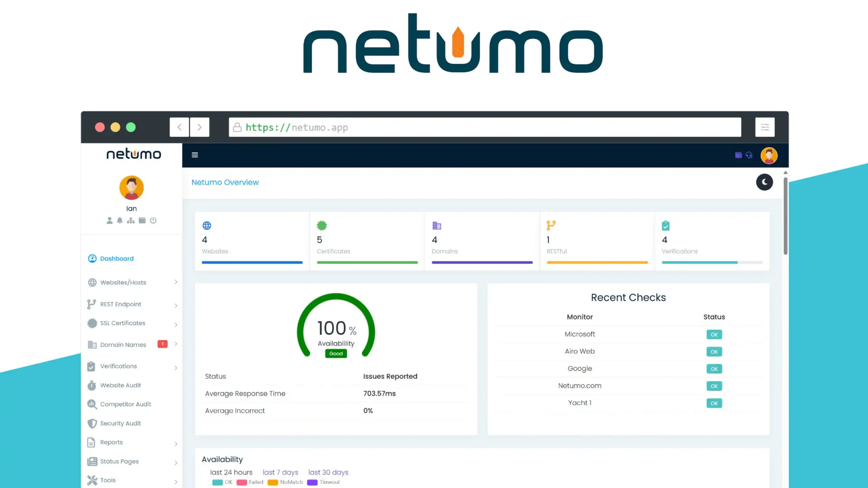Open Competitor Audit in the sidebar

125,404
